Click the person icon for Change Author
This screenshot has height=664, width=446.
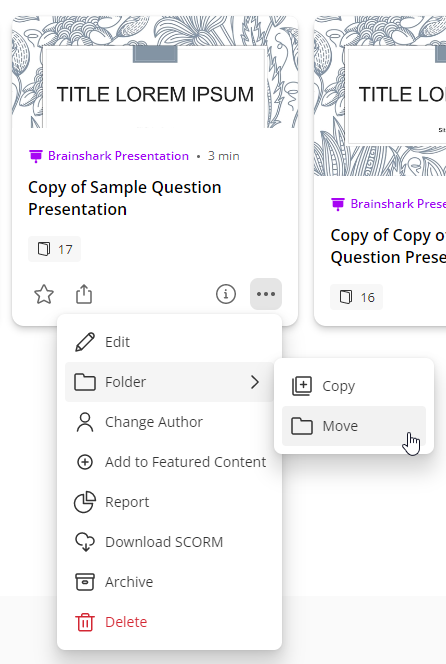[85, 422]
